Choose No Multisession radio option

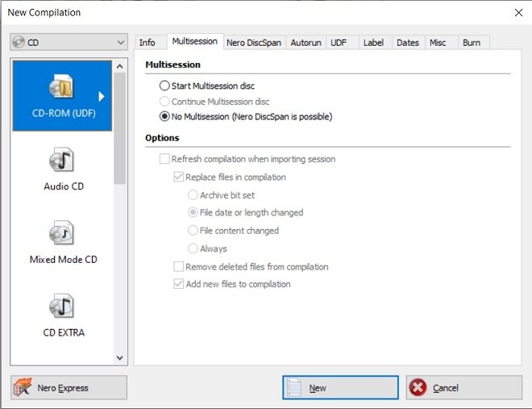coord(164,116)
